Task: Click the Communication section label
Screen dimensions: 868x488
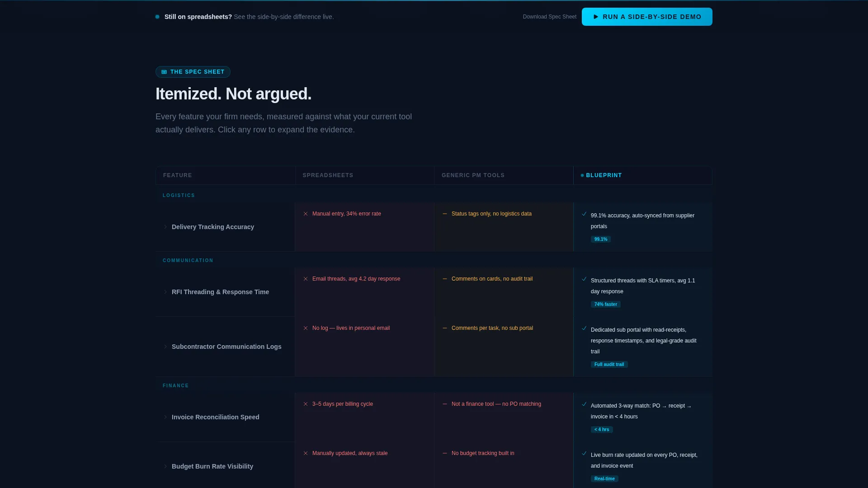Action: [188, 261]
